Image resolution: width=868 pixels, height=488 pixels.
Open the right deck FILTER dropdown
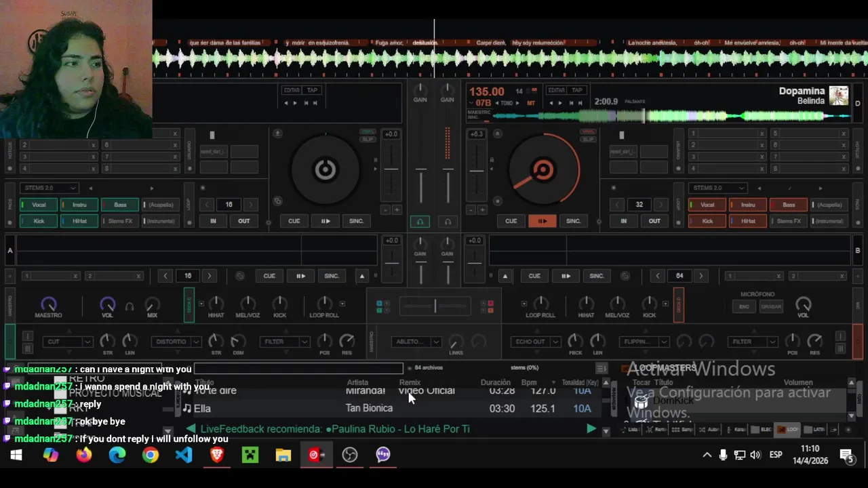coord(753,342)
